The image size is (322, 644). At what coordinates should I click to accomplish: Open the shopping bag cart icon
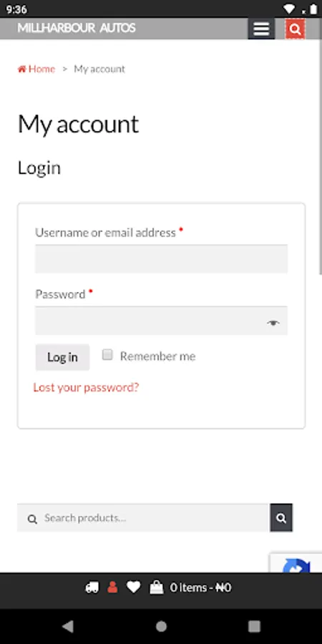157,587
